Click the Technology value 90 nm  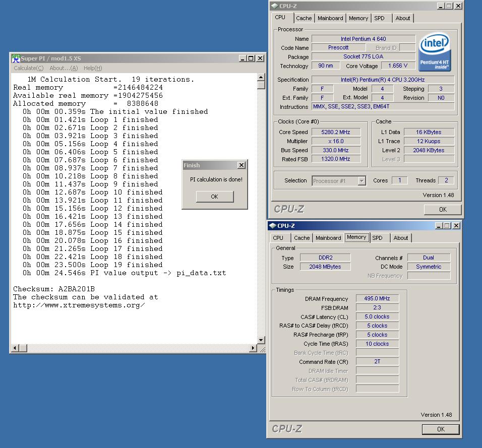point(326,66)
